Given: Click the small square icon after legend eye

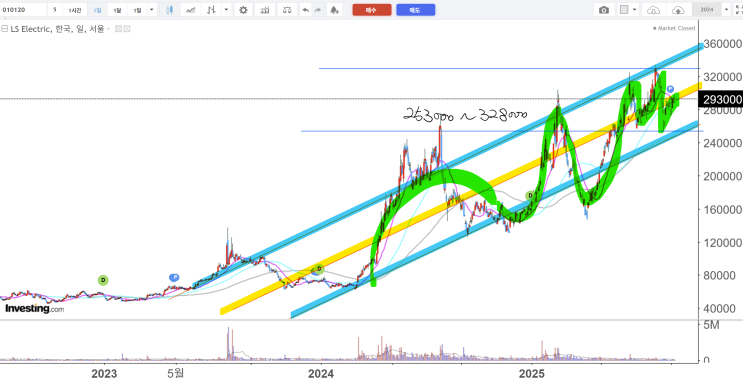Looking at the screenshot, I should (127, 29).
